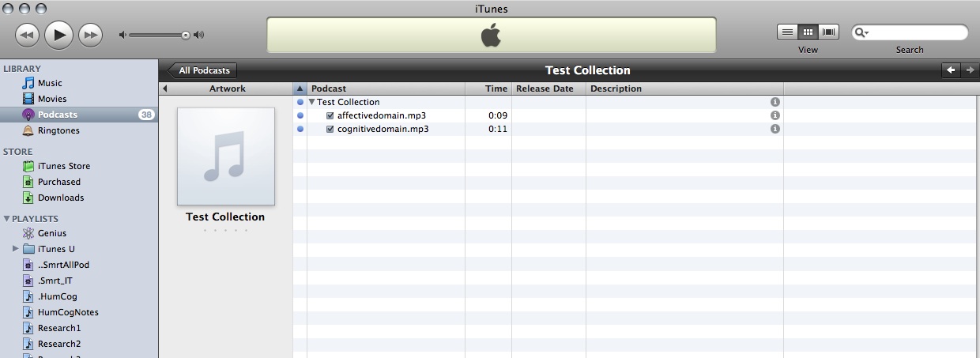
Task: Click the low volume speaker icon
Action: tap(122, 35)
